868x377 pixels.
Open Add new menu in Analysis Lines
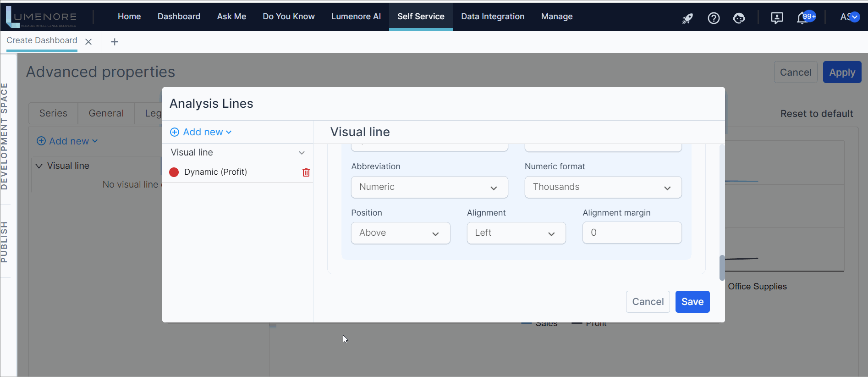[201, 132]
